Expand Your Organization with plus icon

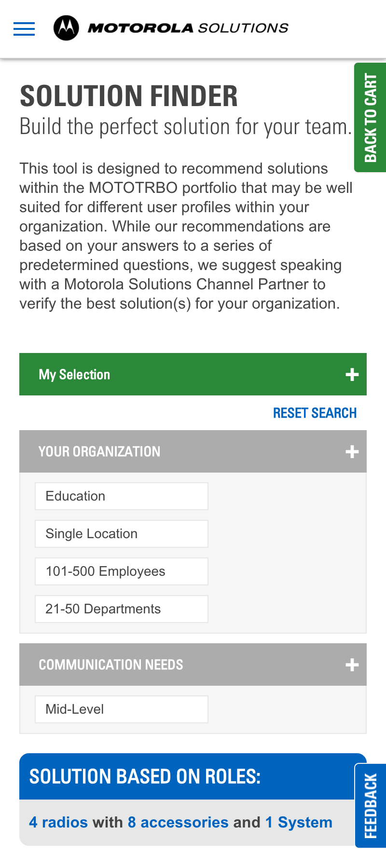pyautogui.click(x=352, y=452)
